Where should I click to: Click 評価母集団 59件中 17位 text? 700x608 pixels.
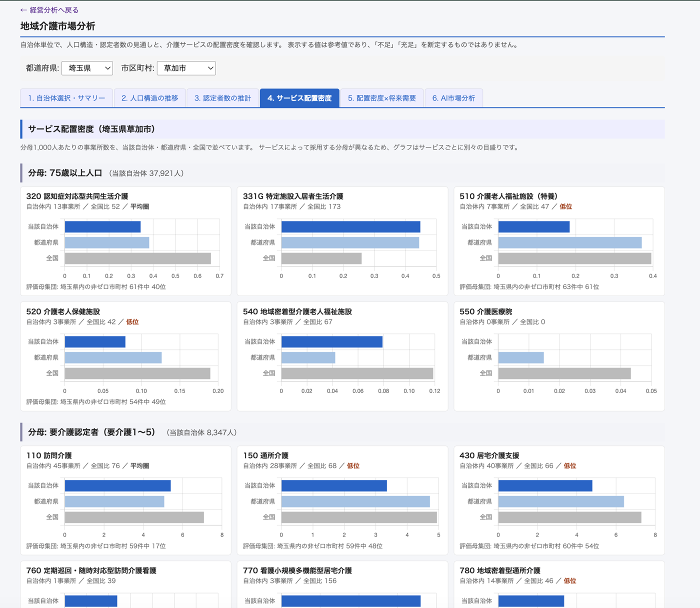tap(96, 546)
